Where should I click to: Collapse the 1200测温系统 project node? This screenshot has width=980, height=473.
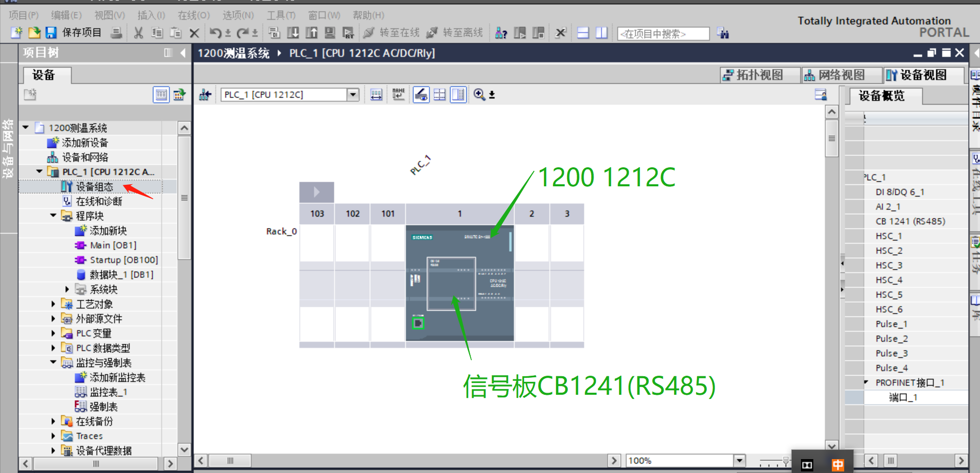pos(25,127)
